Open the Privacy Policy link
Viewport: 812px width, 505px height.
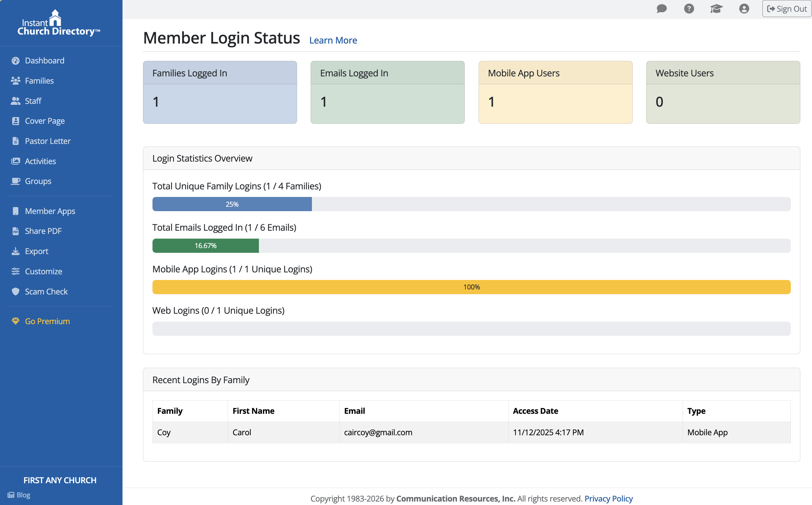pos(608,498)
